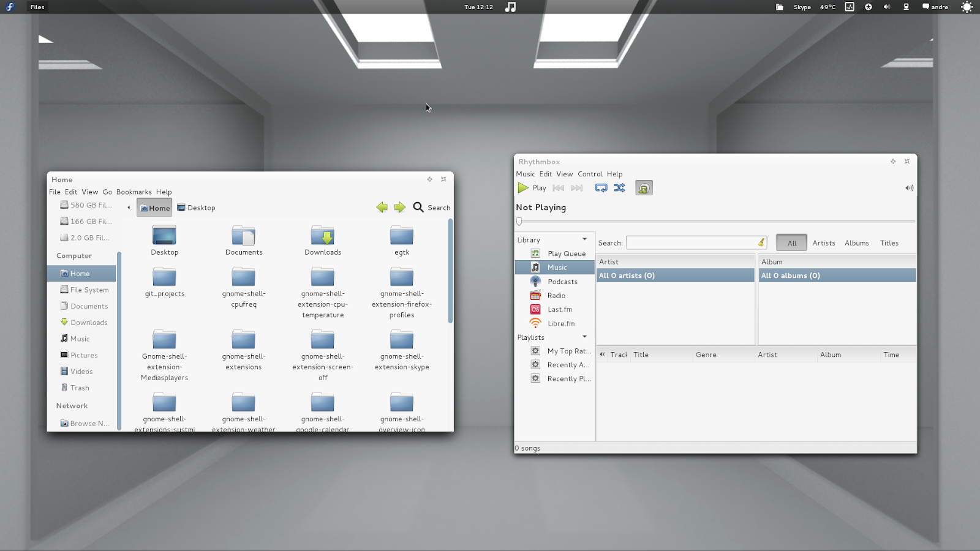This screenshot has width=980, height=551.
Task: Select the Documents folder icon
Action: [x=244, y=240]
